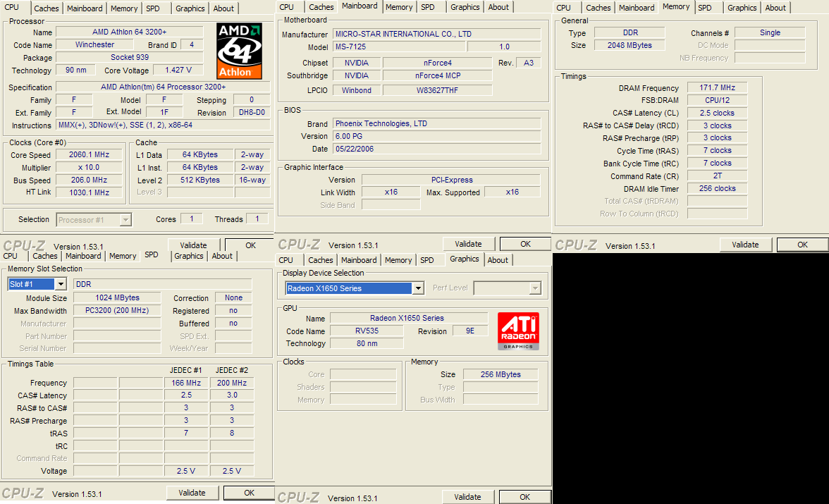Viewport: 829px width, 504px height.
Task: Expand the Radeon X1650 Series display device dropdown
Action: 418,288
